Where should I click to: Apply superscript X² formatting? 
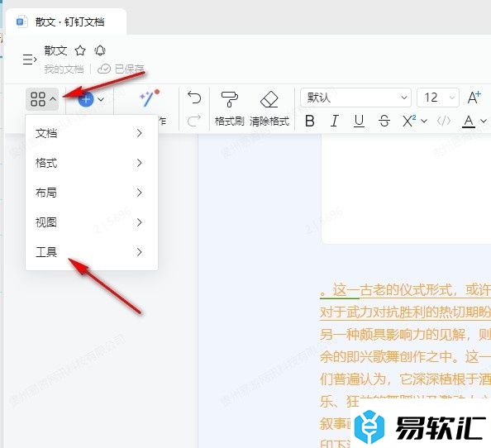tap(409, 121)
